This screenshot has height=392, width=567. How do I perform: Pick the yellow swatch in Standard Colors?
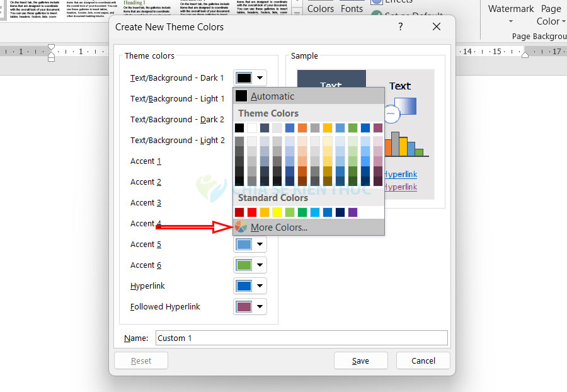[277, 212]
